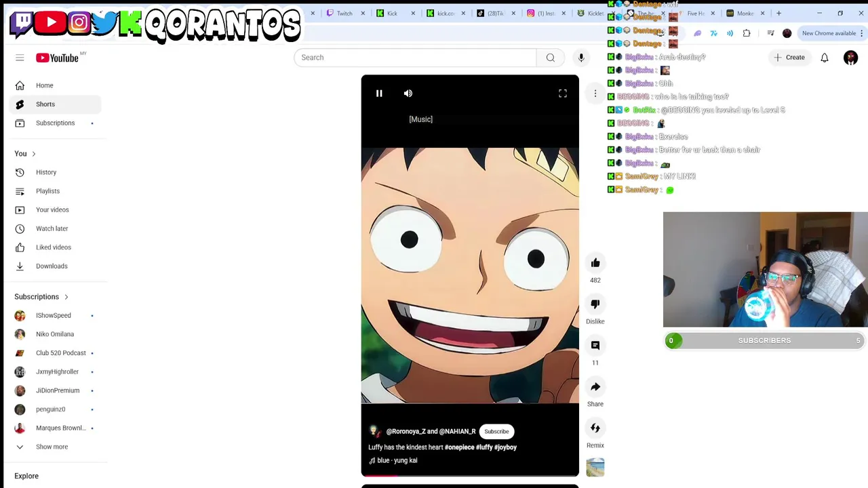
Task: Open the blue - yung kai sound
Action: pyautogui.click(x=393, y=460)
